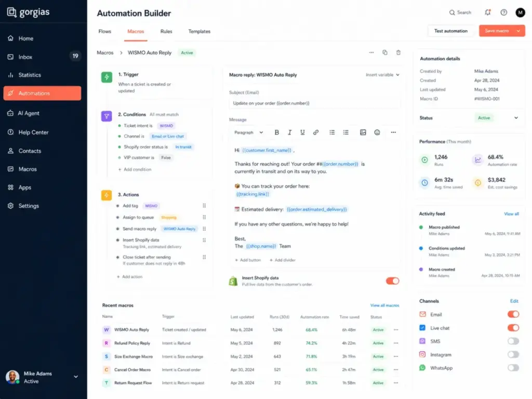Screen dimensions: 532x399
Task: Open Size Exchange Macro row
Action: 251,356
